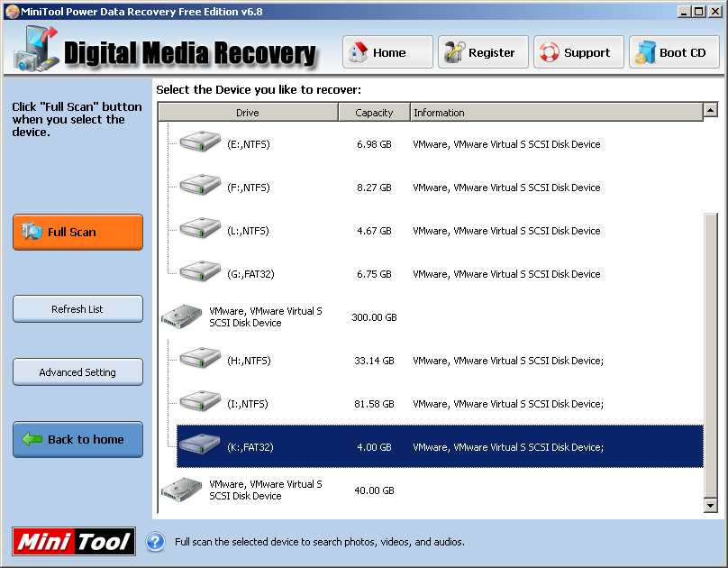Screen dimensions: 728x568
Task: Select the (E:,NTFS) drive label
Action: (249, 144)
